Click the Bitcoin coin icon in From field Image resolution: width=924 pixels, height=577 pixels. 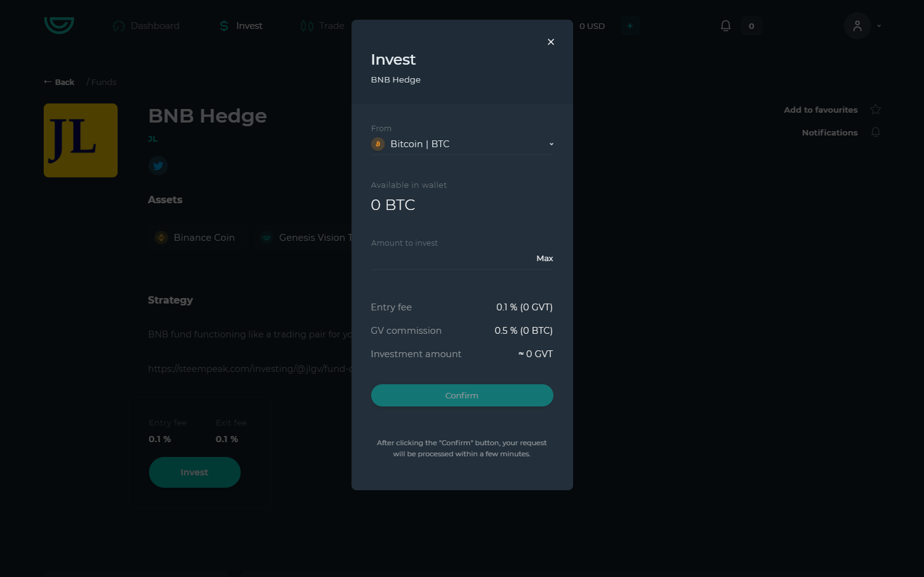tap(378, 144)
